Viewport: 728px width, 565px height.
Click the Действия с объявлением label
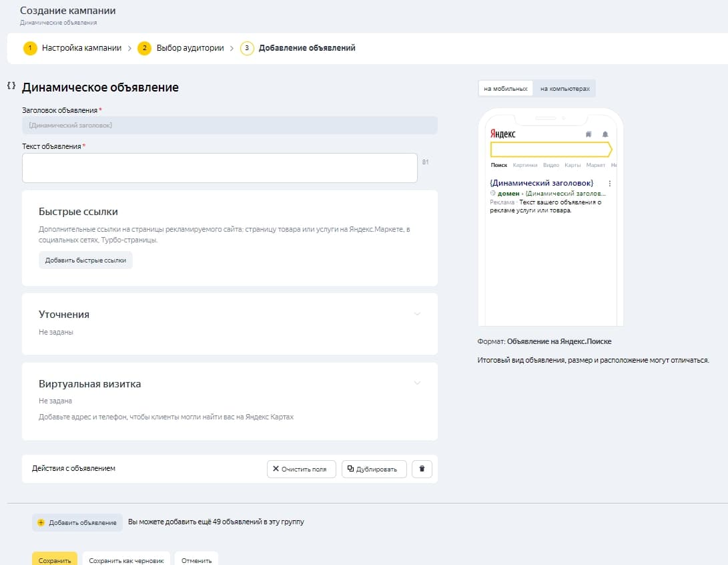[x=73, y=468]
